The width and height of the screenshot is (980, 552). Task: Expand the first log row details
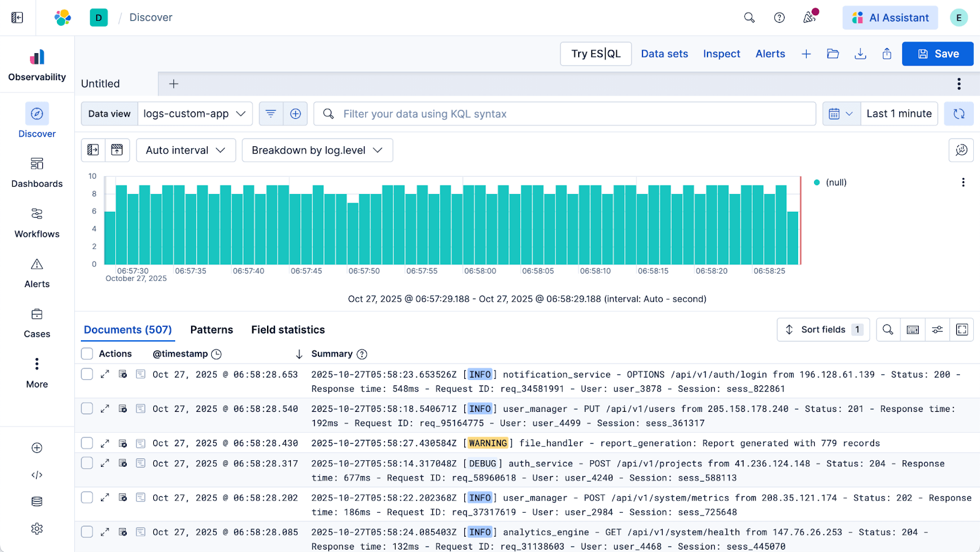[105, 374]
